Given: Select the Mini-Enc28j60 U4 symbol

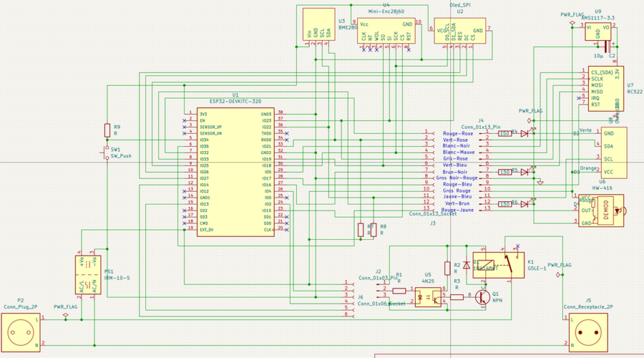Looking at the screenshot, I should [386, 31].
